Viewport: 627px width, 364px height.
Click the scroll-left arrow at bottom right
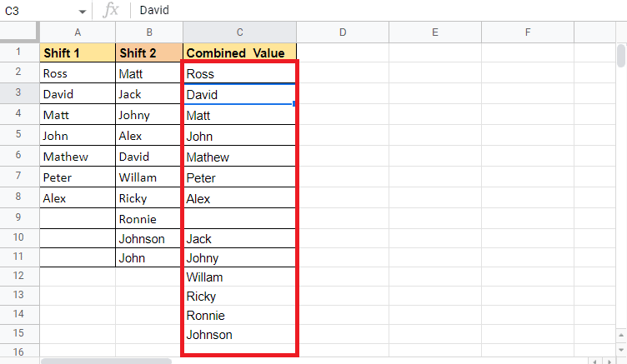click(x=594, y=361)
